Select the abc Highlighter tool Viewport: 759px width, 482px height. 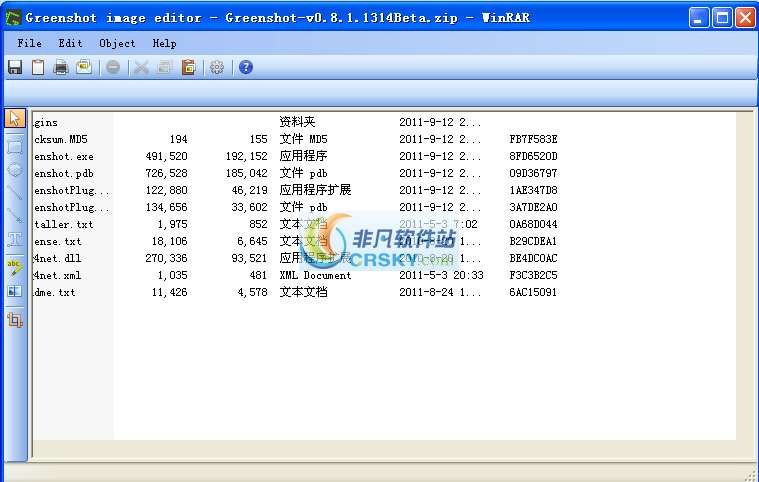(15, 267)
